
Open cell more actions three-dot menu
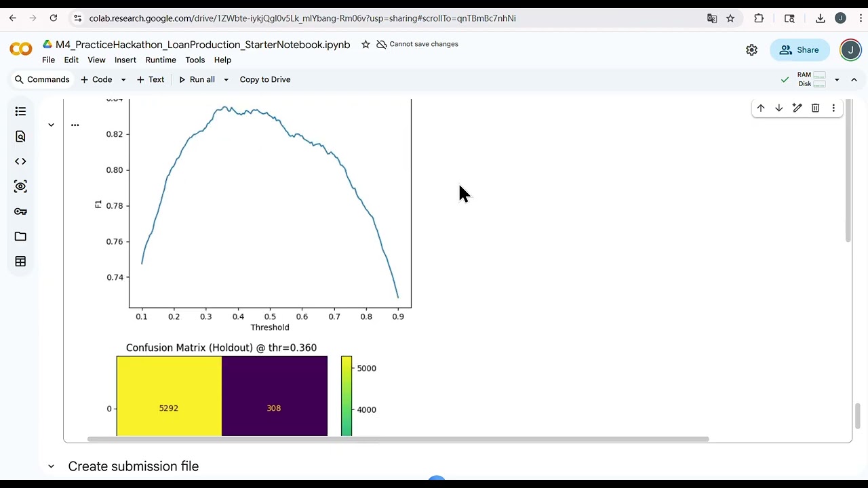pos(833,108)
